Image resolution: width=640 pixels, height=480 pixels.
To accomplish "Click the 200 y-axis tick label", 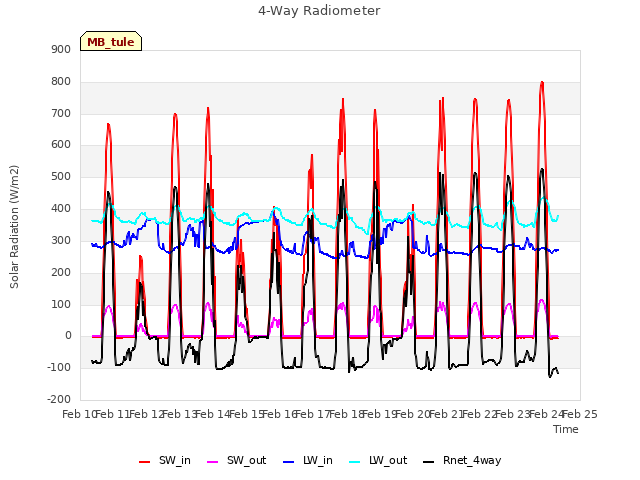I will (x=61, y=272).
